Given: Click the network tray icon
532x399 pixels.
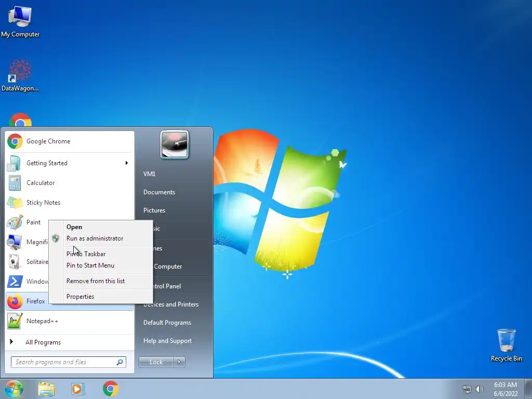Looking at the screenshot, I should point(467,389).
